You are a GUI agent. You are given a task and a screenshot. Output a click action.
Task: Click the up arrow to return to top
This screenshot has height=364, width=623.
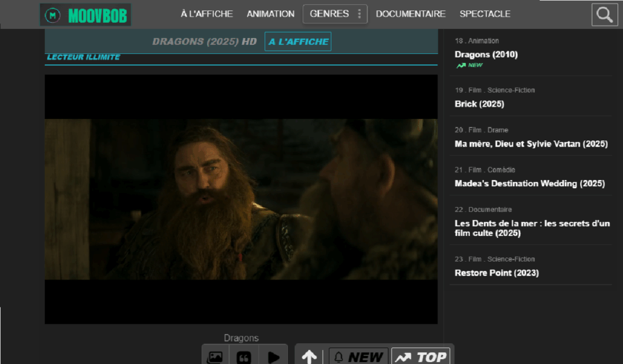[309, 357]
